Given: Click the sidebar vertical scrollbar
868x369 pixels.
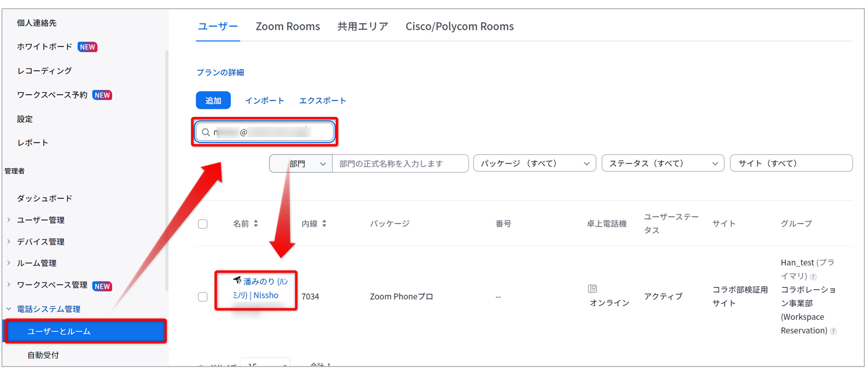Looking at the screenshot, I should 167,170.
